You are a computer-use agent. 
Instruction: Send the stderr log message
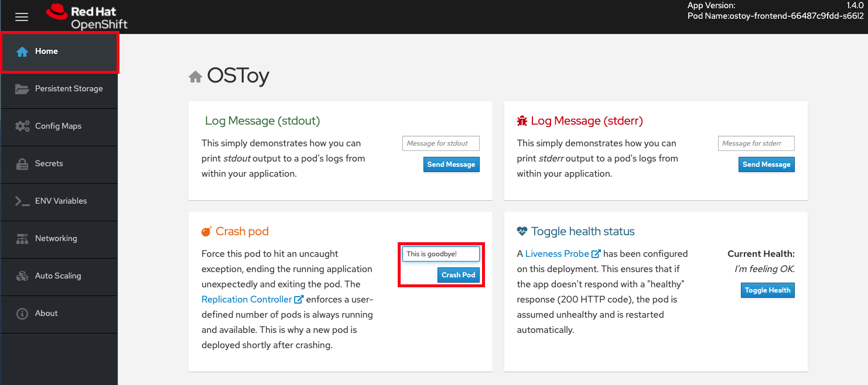[x=766, y=164]
